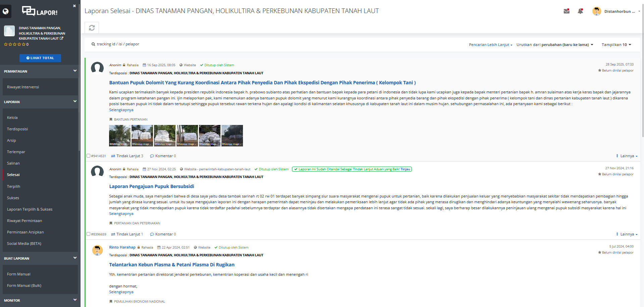644x307 pixels.
Task: Tick the checkbox for report #8396659
Action: pyautogui.click(x=89, y=234)
